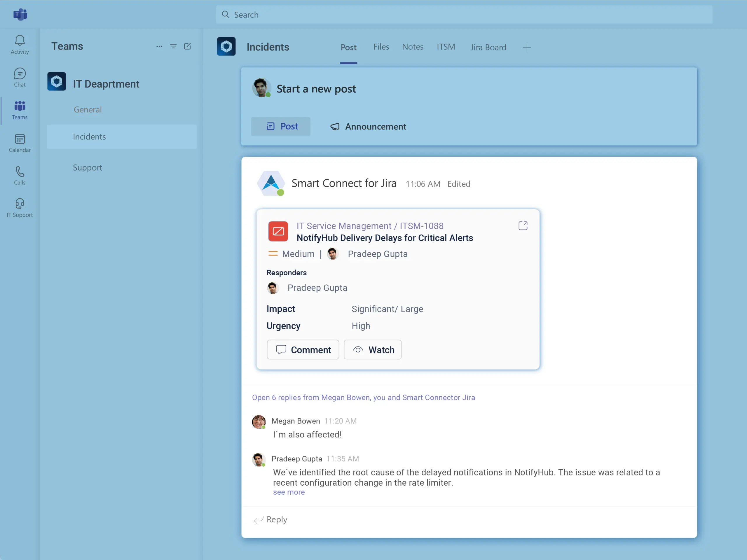Open issue in Jira via external link icon
Viewport: 747px width, 560px height.
point(523,225)
